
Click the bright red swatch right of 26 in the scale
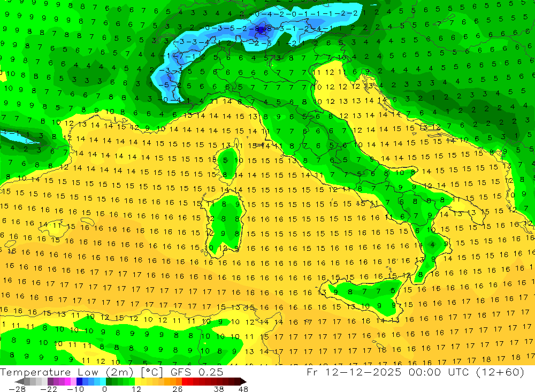coord(185,381)
